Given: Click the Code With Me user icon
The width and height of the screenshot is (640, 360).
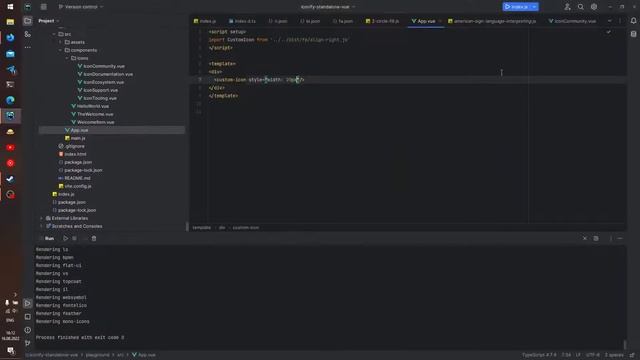Looking at the screenshot, I should (567, 7).
